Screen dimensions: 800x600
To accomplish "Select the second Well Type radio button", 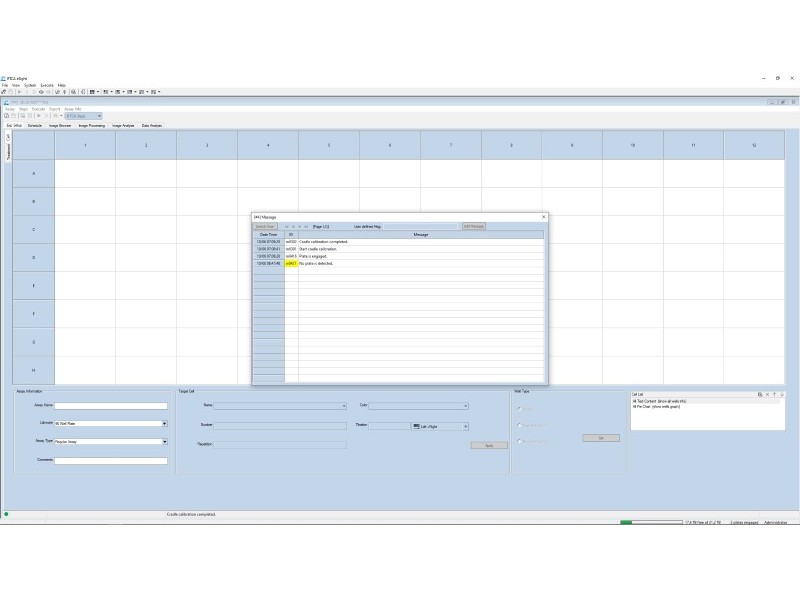I will [x=519, y=426].
